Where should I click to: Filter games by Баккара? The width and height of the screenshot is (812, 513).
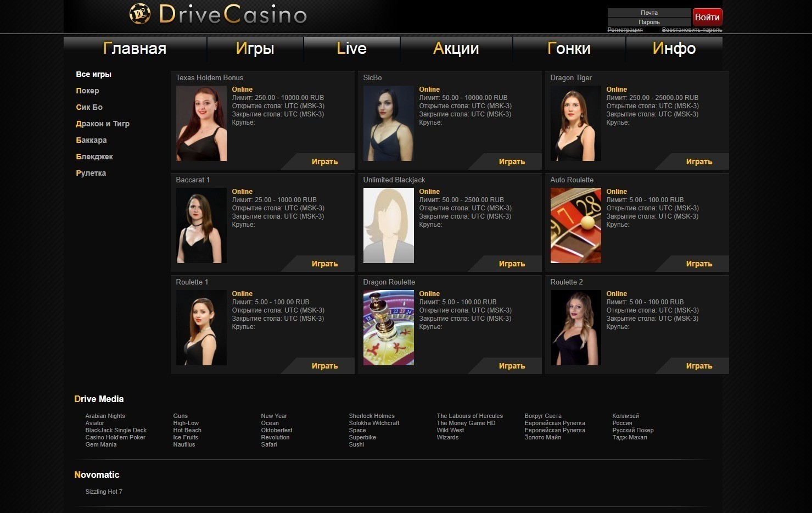[x=91, y=140]
